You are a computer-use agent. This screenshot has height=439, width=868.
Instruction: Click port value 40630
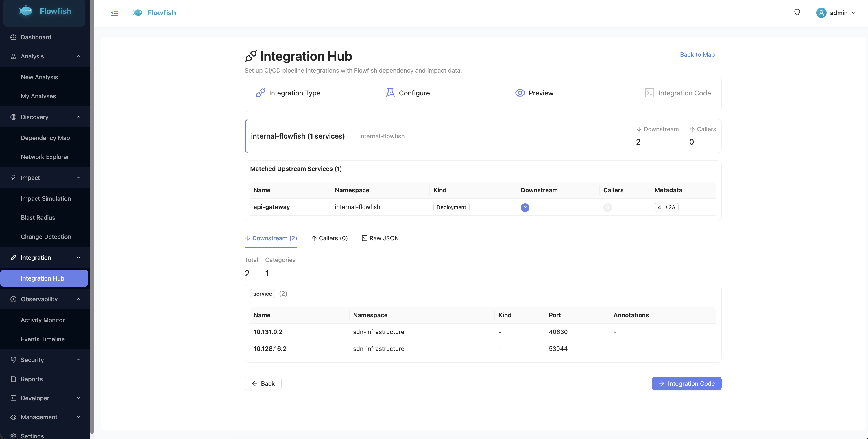558,332
